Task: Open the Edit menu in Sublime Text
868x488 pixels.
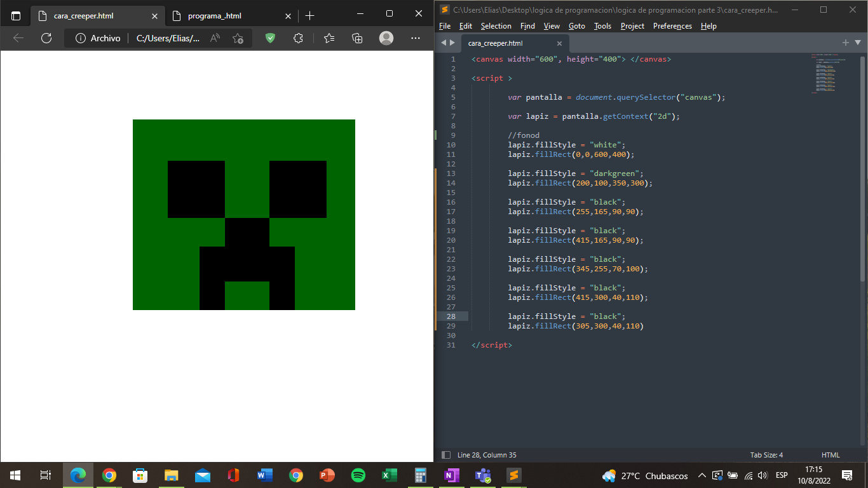Action: [x=466, y=26]
